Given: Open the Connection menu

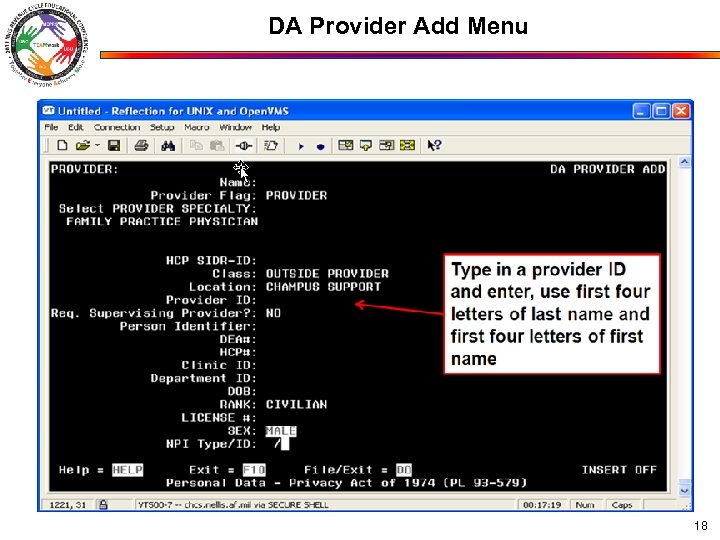Looking at the screenshot, I should [117, 127].
